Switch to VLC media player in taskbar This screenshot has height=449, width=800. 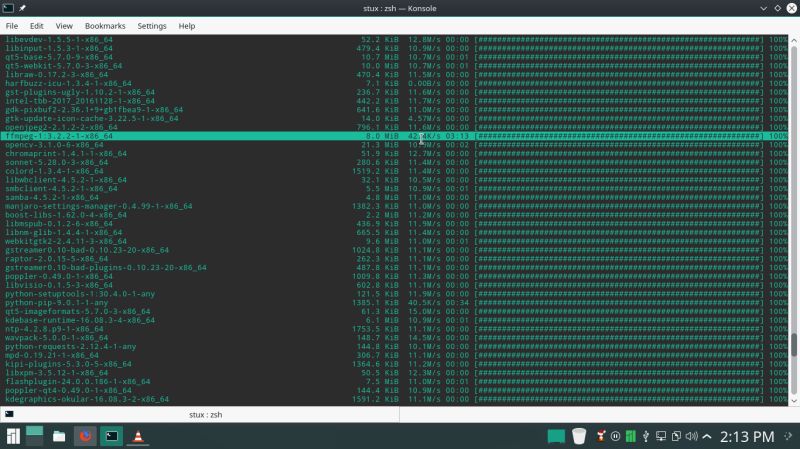point(137,436)
